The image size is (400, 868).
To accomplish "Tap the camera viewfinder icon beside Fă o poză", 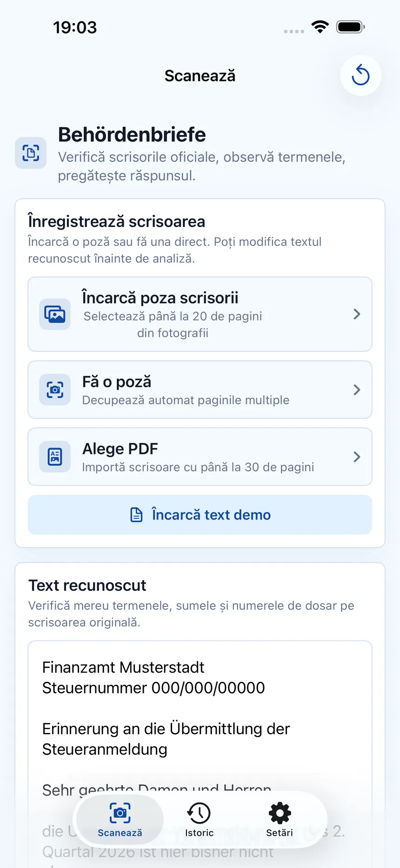I will click(55, 390).
